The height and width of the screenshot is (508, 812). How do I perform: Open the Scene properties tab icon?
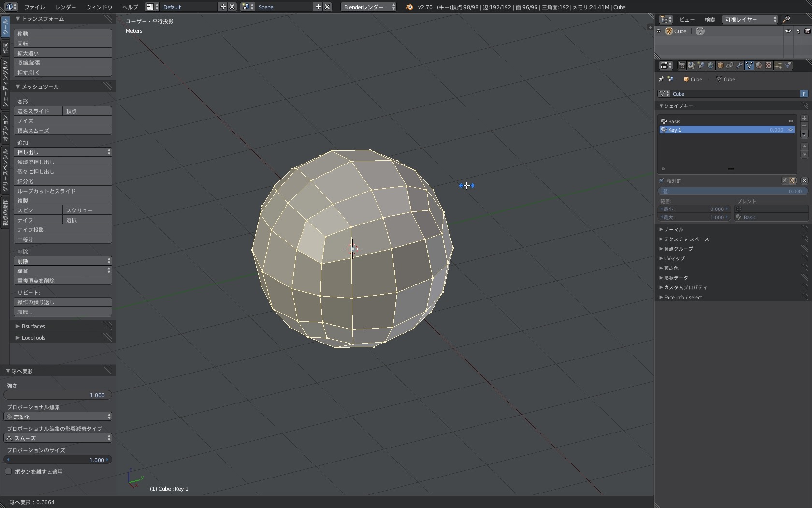click(x=701, y=65)
